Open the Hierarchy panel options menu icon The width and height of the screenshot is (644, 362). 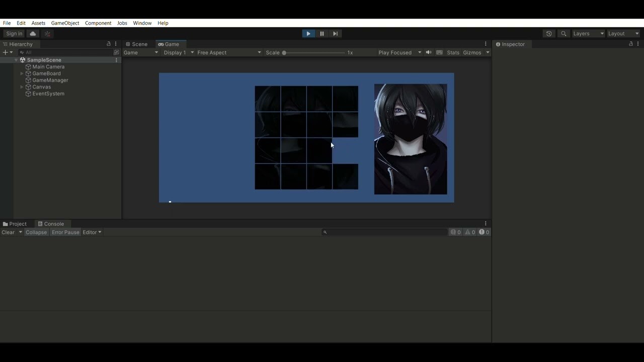tap(116, 44)
